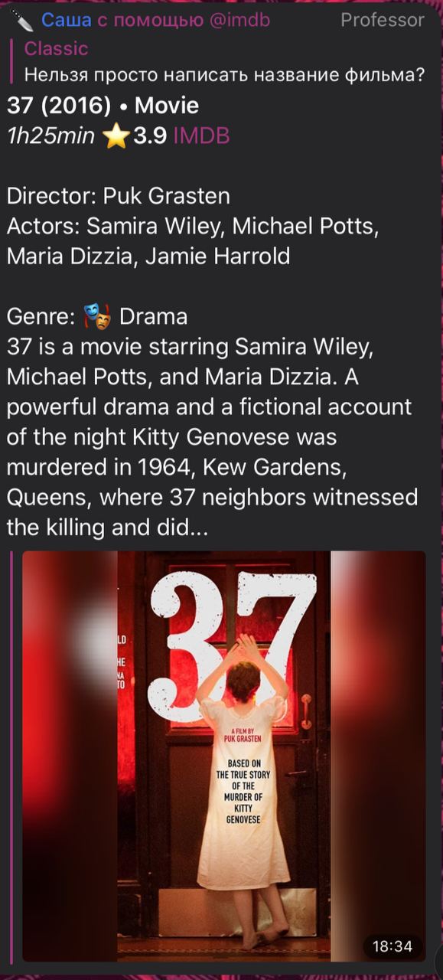Image resolution: width=443 pixels, height=980 pixels.
Task: Click the vertical link-preview bar beside poster
Action: [x=11, y=756]
